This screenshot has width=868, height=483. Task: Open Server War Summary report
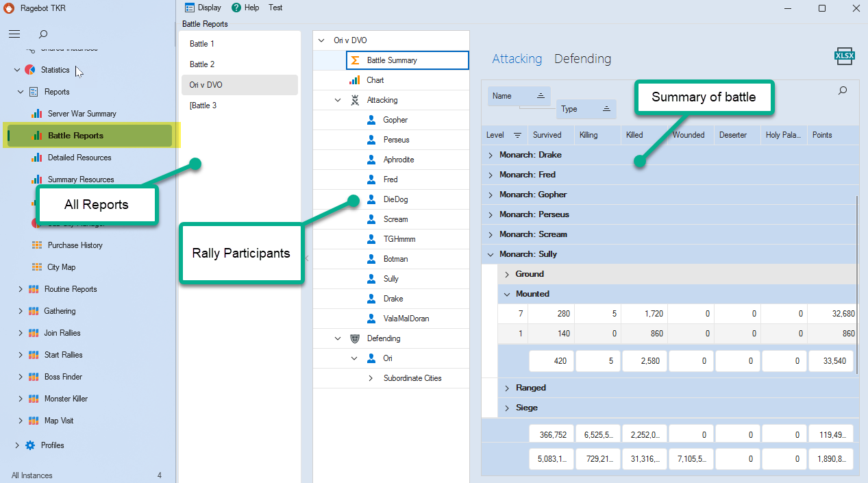(x=82, y=114)
